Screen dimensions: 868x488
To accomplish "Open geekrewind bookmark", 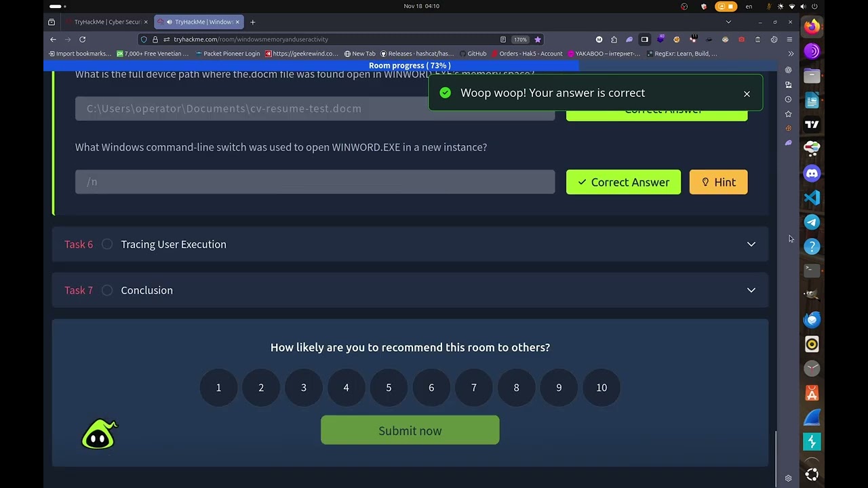I will (302, 54).
